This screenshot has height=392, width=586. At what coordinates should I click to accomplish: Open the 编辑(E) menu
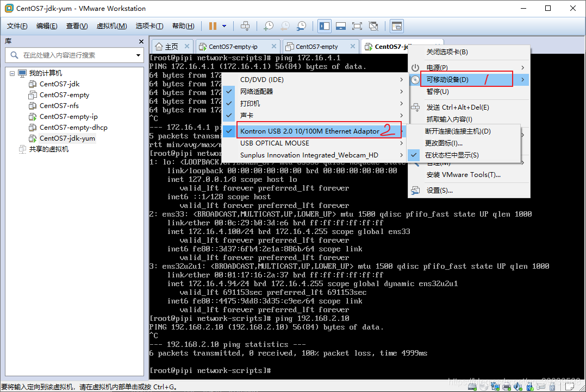[47, 26]
